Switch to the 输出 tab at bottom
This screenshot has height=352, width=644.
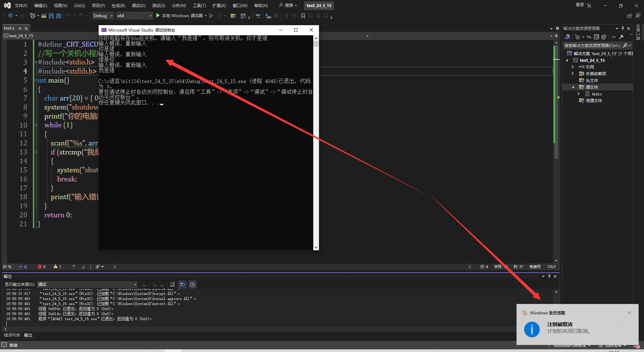pos(28,335)
